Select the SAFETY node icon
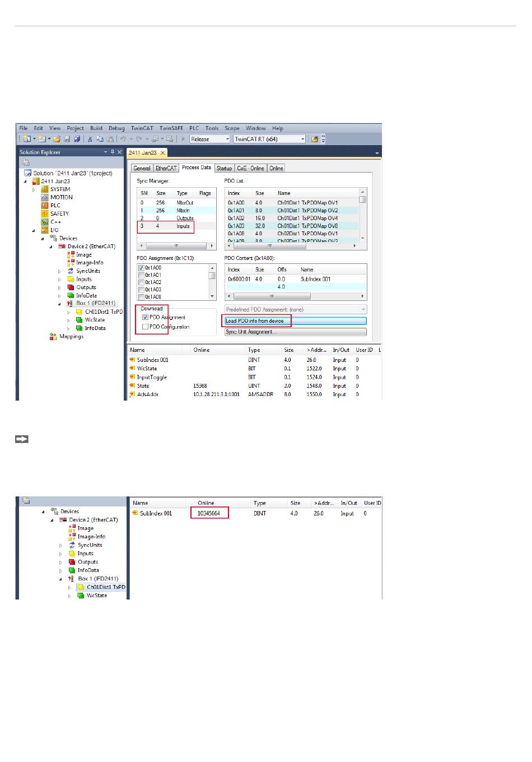This screenshot has width=532, height=762. click(x=45, y=213)
